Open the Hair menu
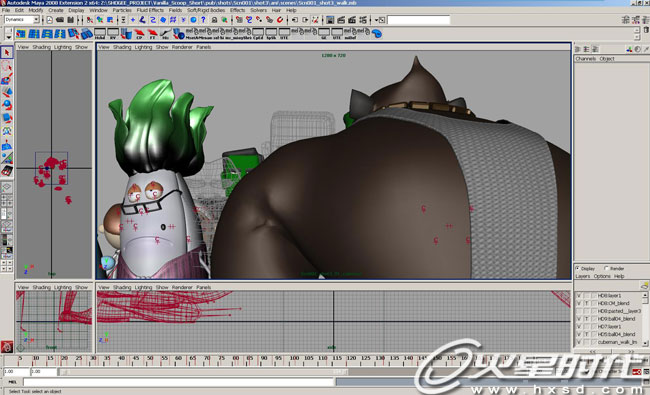This screenshot has height=395, width=650. pyautogui.click(x=276, y=10)
